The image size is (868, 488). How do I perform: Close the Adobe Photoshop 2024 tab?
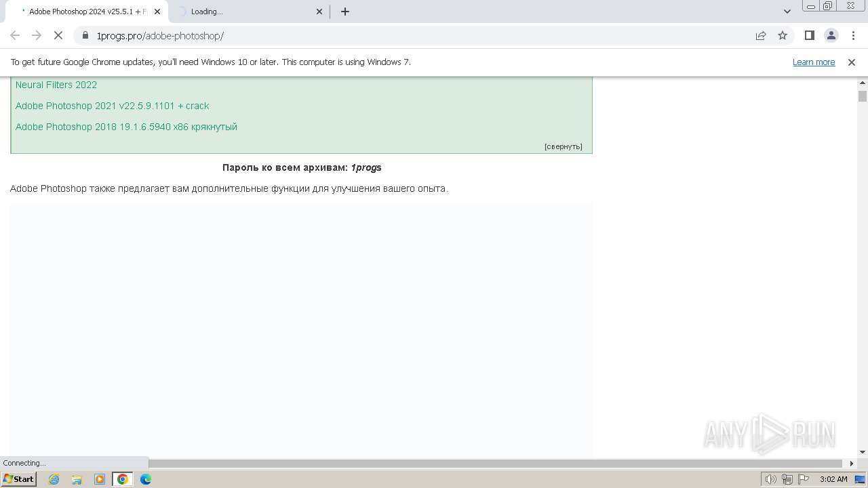click(x=157, y=12)
